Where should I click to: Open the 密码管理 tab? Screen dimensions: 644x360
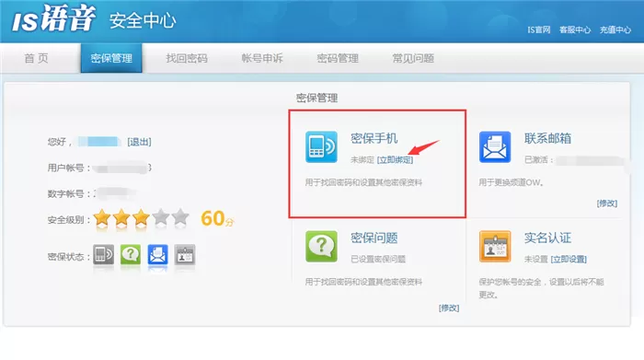[x=338, y=58]
